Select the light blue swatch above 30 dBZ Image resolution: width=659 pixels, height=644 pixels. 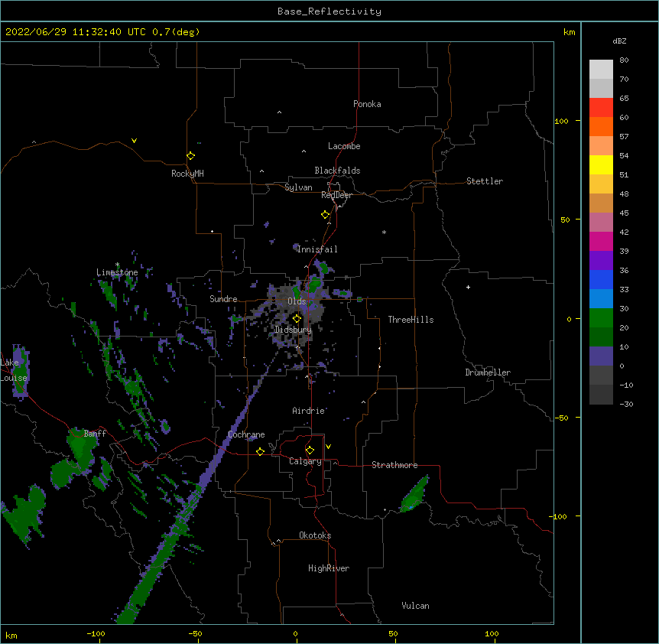click(x=601, y=299)
